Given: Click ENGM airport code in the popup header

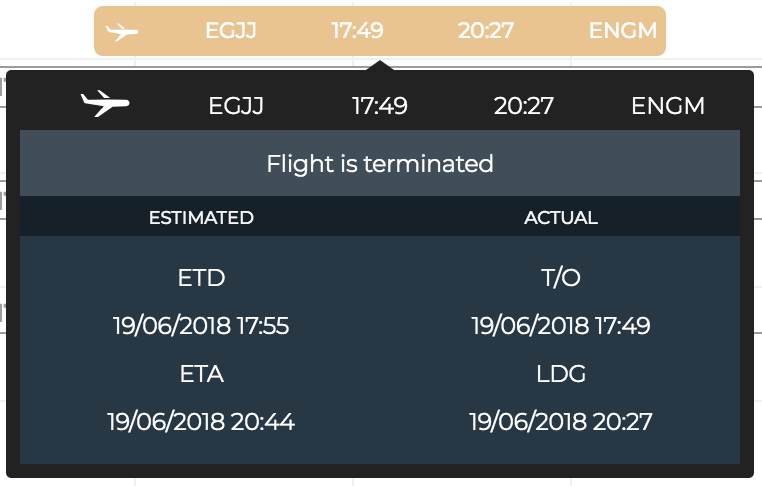Looking at the screenshot, I should pos(668,105).
